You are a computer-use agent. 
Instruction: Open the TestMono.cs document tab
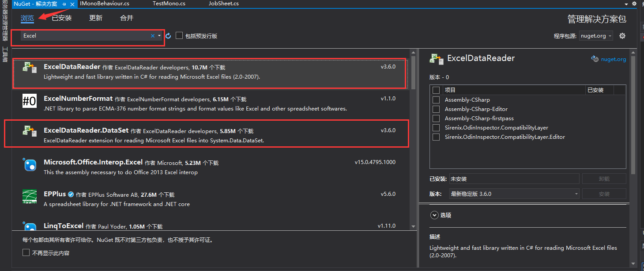(169, 4)
